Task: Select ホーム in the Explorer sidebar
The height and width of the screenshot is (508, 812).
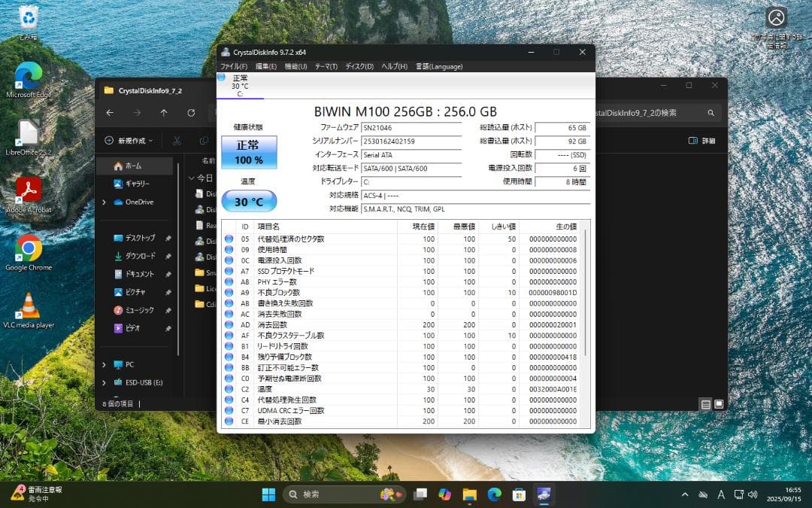Action: click(133, 166)
